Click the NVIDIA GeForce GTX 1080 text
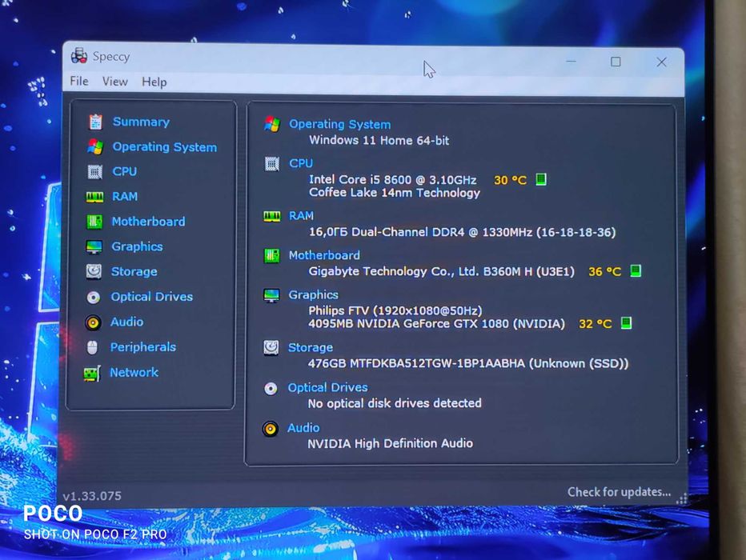 [x=437, y=324]
